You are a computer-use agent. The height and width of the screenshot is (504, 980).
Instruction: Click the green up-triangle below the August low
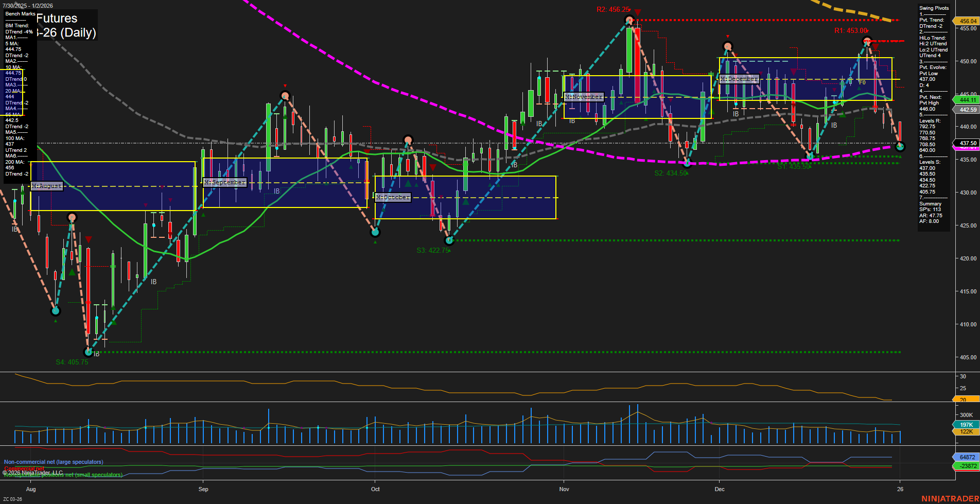coord(55,320)
